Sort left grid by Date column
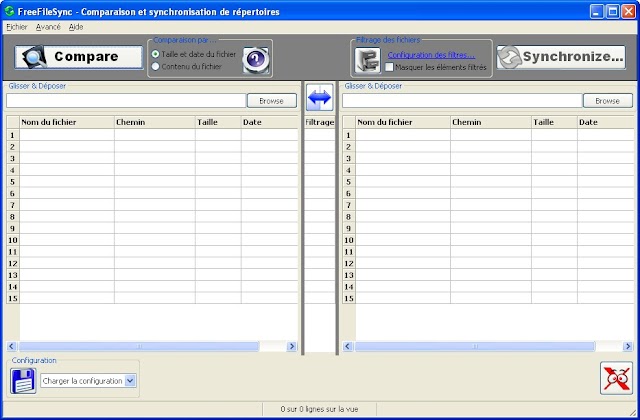 point(270,122)
